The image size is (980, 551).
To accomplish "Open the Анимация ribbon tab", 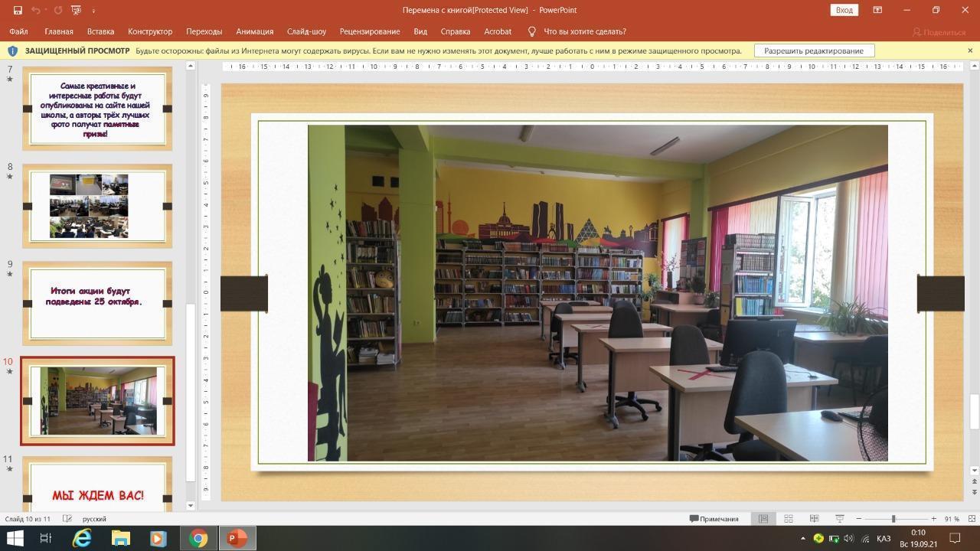I will click(x=254, y=31).
